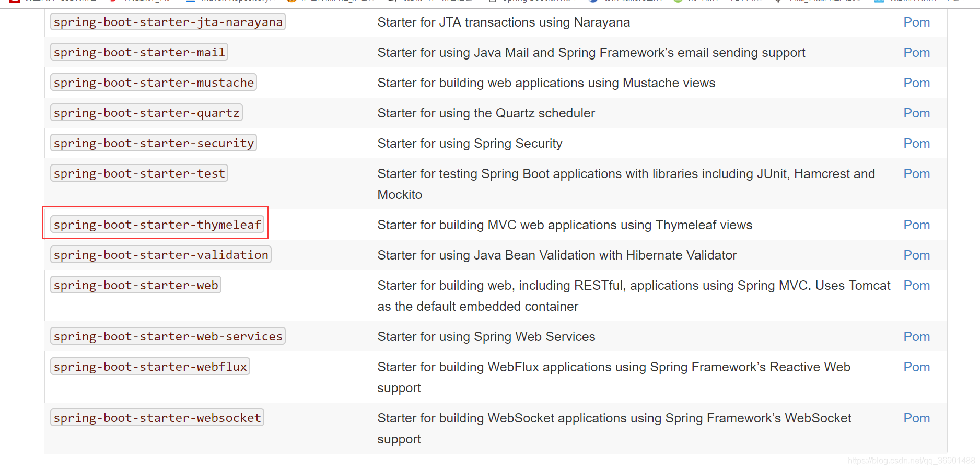Open the Pom link in the spring-boot-starter-web row
Screen dimensions: 980x470
click(917, 286)
